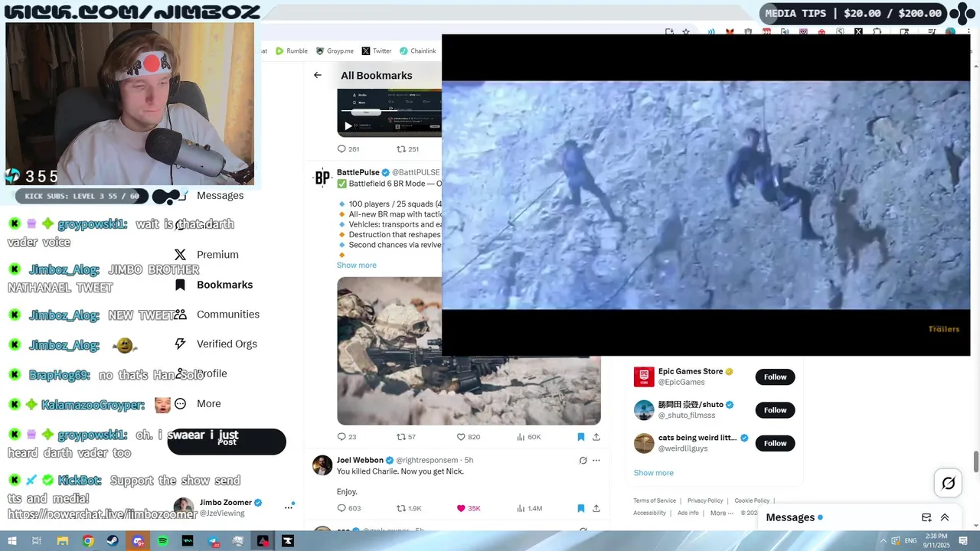Screen dimensions: 980x551
Task: Share the BattlePulse tweet
Action: [596, 437]
